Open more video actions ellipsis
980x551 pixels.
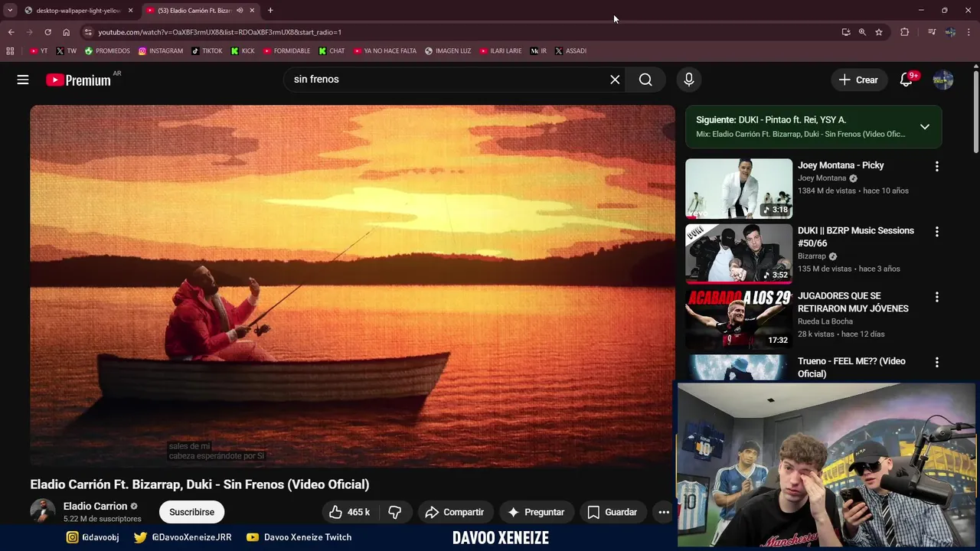(x=664, y=512)
